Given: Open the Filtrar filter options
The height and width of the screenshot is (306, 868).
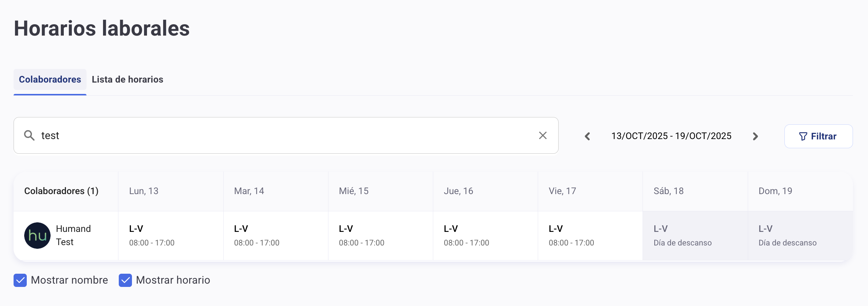Looking at the screenshot, I should click(818, 136).
